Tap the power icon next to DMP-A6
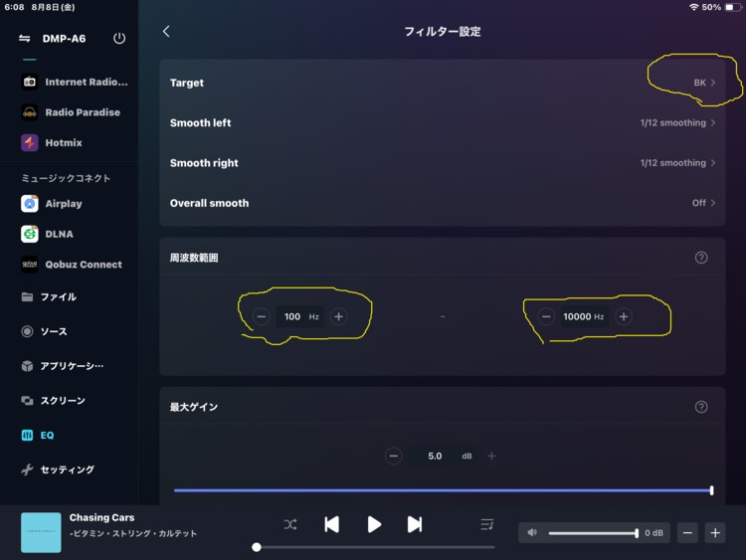The width and height of the screenshot is (746, 560). (119, 38)
